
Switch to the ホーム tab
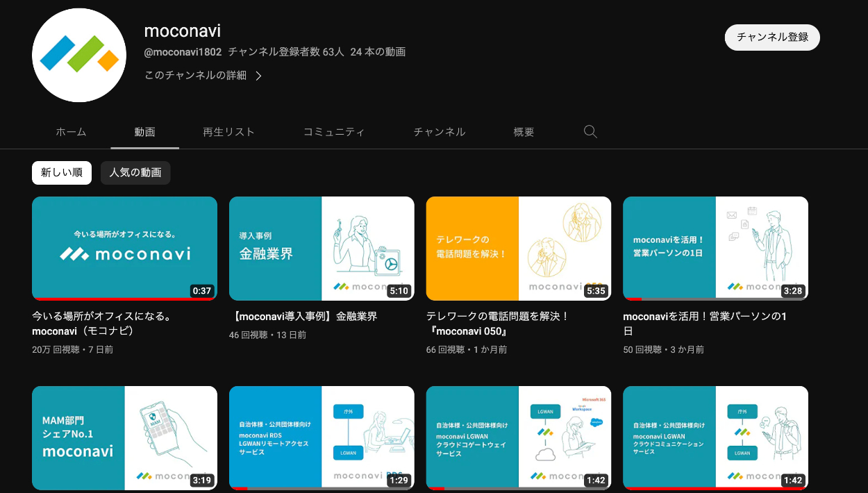click(71, 132)
